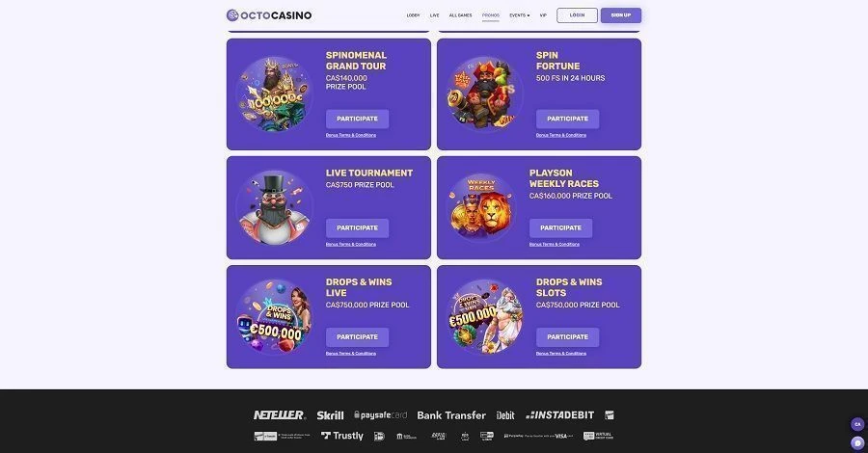Click the Neteller payment logo
The height and width of the screenshot is (453, 868).
(280, 414)
